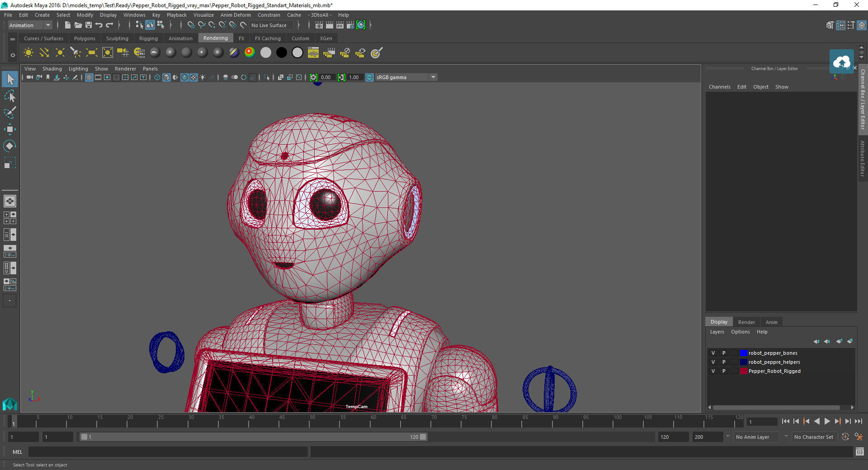Activate the Rotate tool in toolbox
This screenshot has width=868, height=470.
[9, 146]
